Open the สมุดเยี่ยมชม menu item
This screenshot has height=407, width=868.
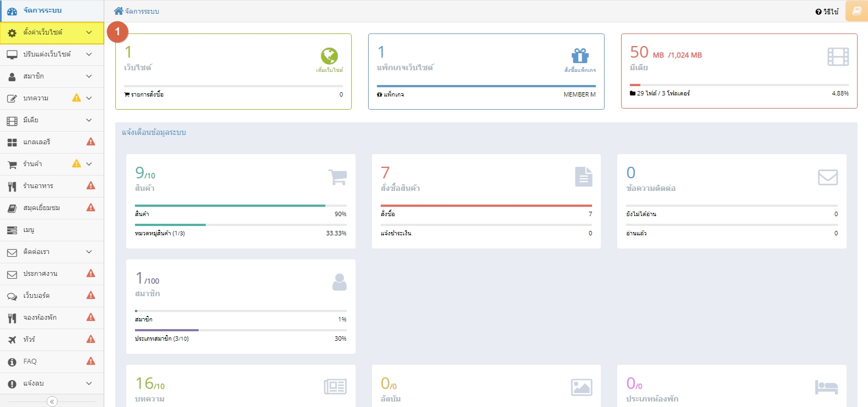(x=52, y=208)
